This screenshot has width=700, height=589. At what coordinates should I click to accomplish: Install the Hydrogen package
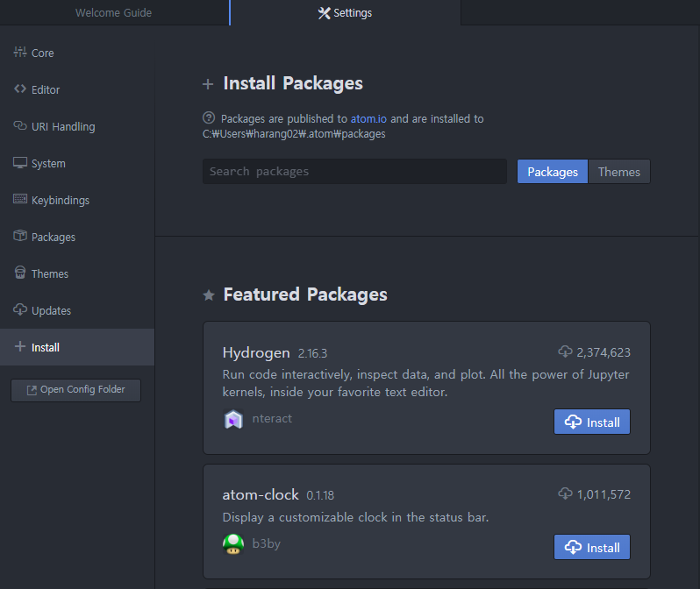[592, 422]
